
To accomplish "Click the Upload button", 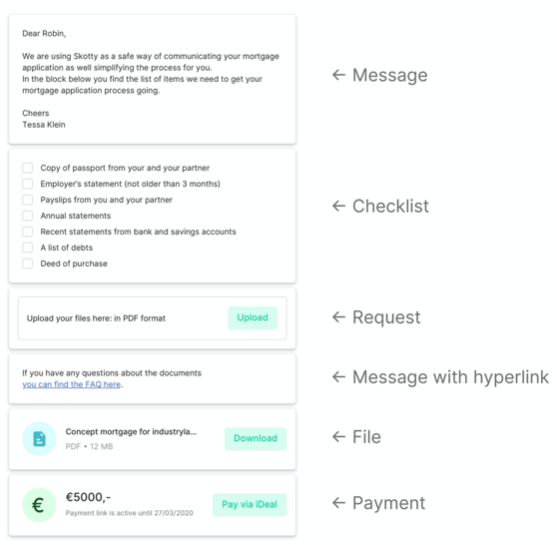I will [253, 318].
